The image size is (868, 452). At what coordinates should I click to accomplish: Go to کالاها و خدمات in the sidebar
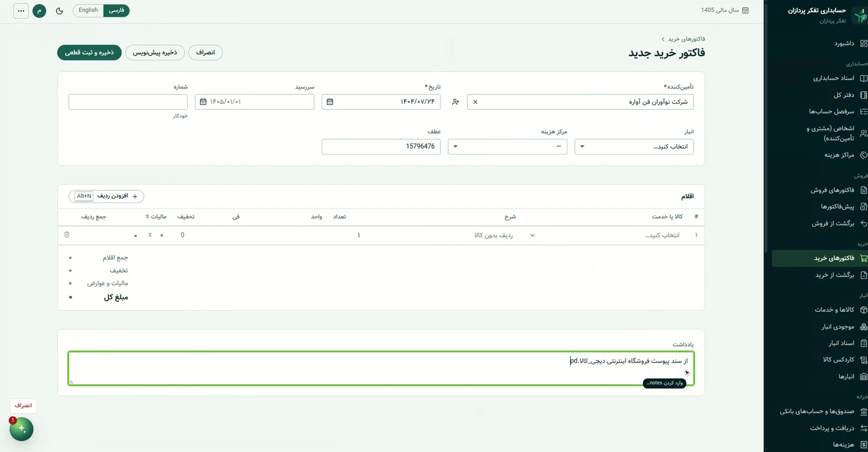[x=820, y=310]
